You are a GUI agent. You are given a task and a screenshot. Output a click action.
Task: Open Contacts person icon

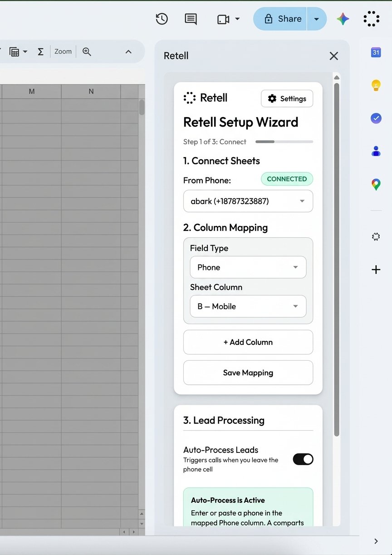[376, 151]
